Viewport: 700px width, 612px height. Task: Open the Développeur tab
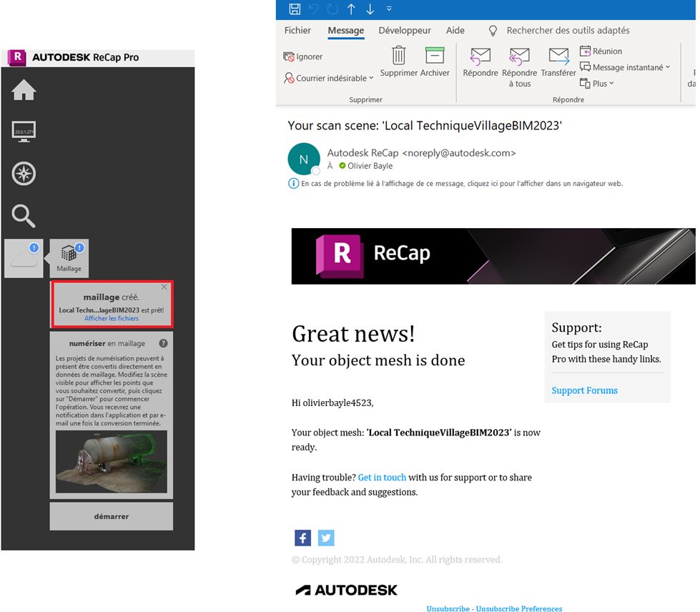click(x=405, y=30)
